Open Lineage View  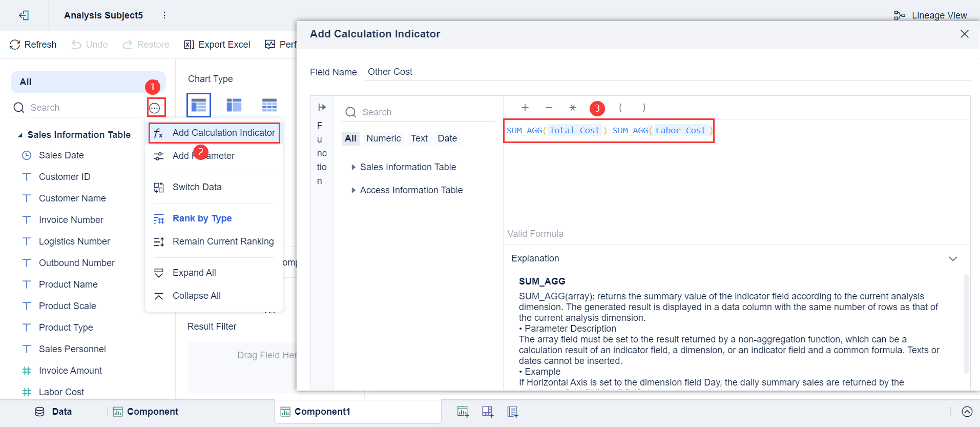[930, 15]
